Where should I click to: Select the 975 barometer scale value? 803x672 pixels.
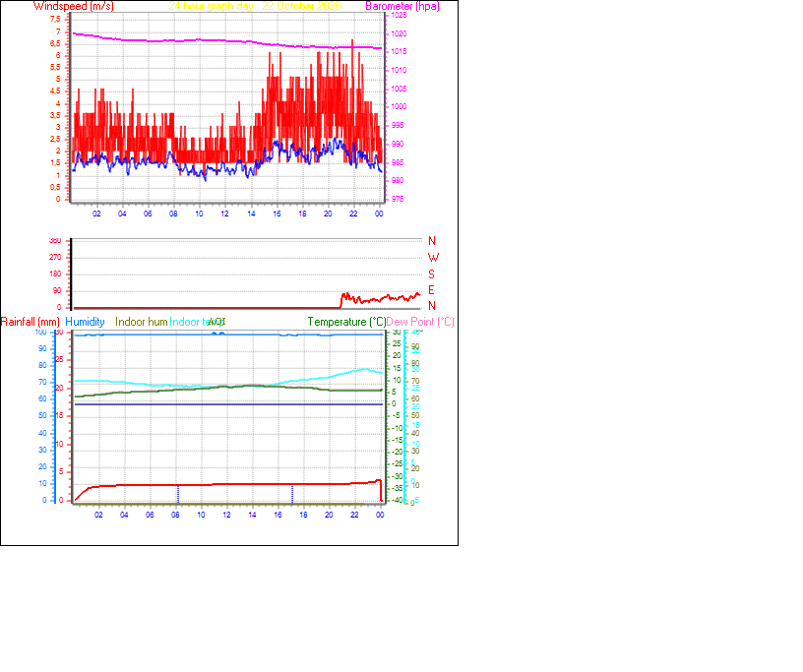pyautogui.click(x=398, y=200)
